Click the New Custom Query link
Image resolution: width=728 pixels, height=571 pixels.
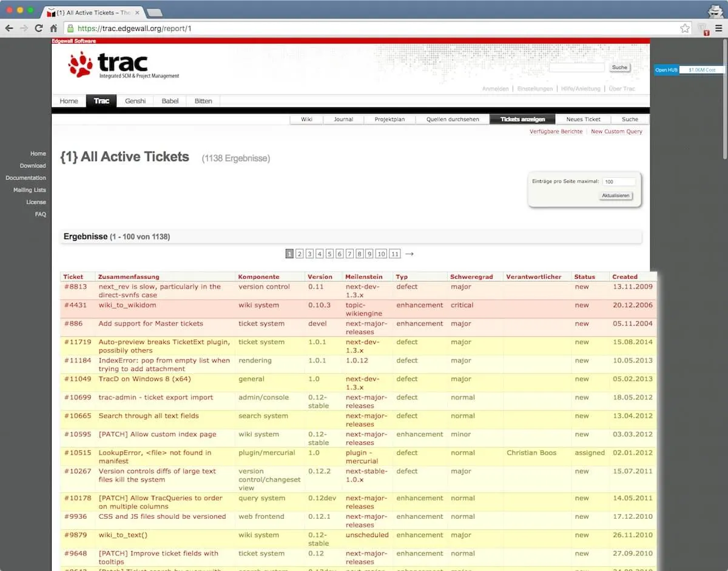click(x=616, y=132)
